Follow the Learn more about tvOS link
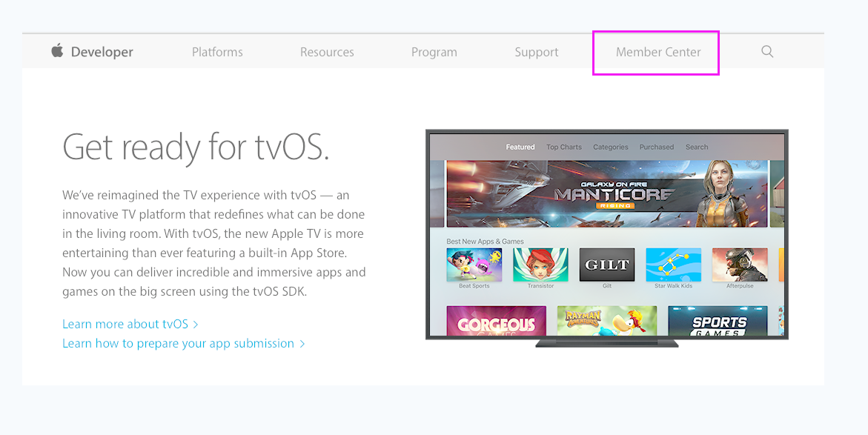This screenshot has height=435, width=868. tap(125, 324)
